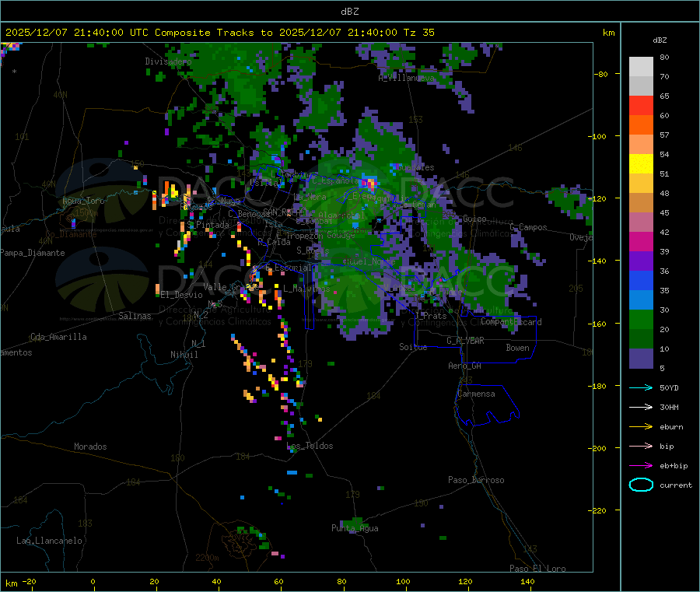Click the magenta eb+bip arrow legend symbol
This screenshot has width=700, height=592.
641,466
